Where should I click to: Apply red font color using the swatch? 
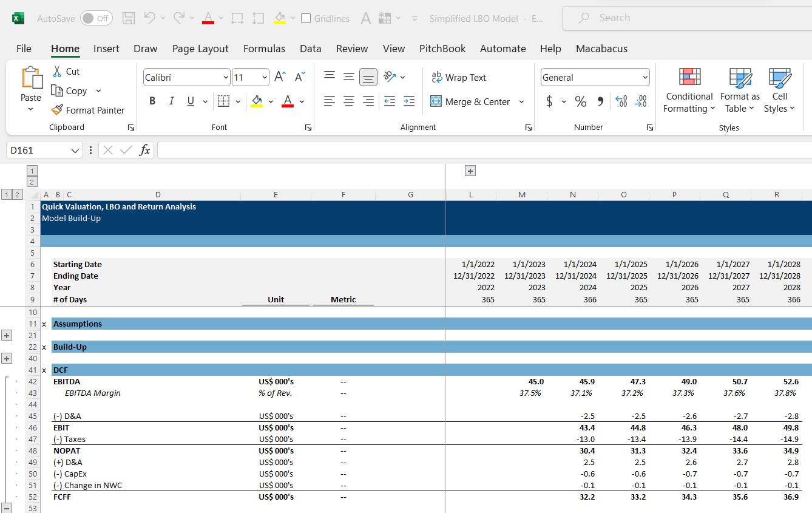pyautogui.click(x=286, y=101)
